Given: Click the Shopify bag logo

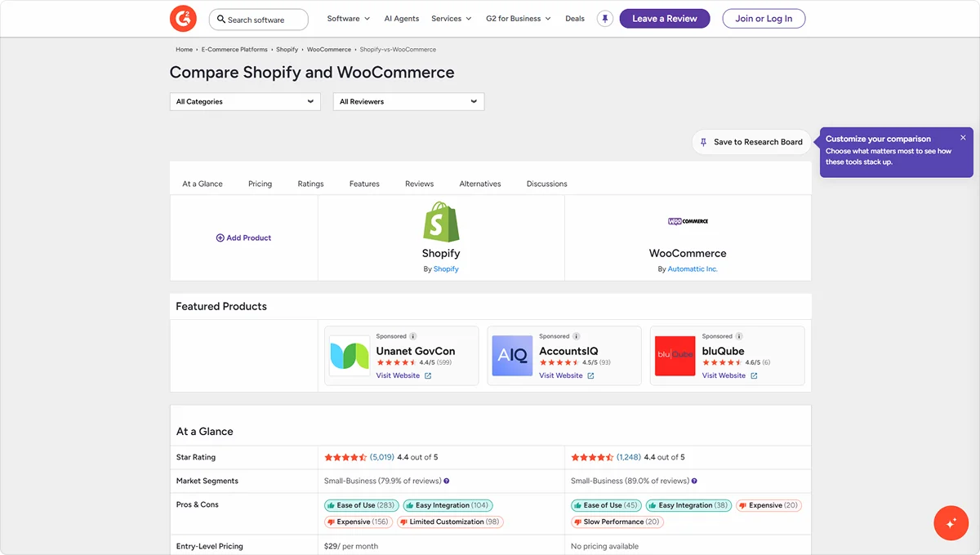Looking at the screenshot, I should coord(441,222).
